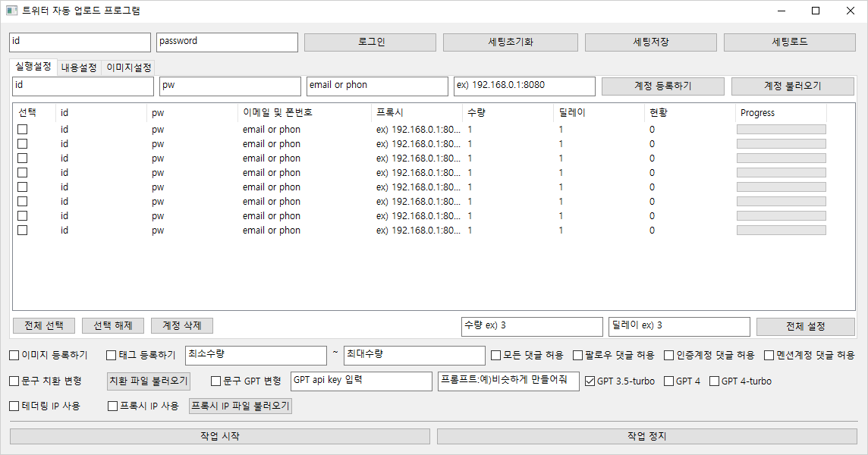Select all accounts with 전체 선택

tap(44, 326)
